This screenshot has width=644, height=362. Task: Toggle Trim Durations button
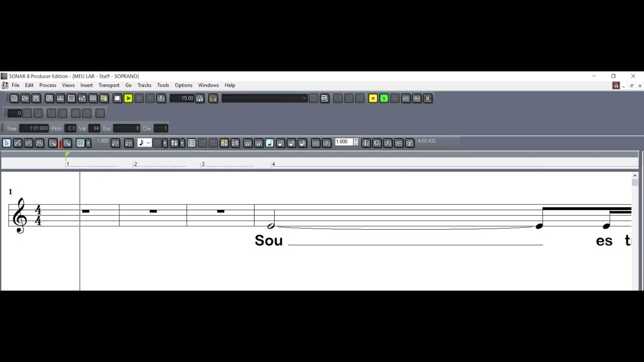(x=128, y=143)
